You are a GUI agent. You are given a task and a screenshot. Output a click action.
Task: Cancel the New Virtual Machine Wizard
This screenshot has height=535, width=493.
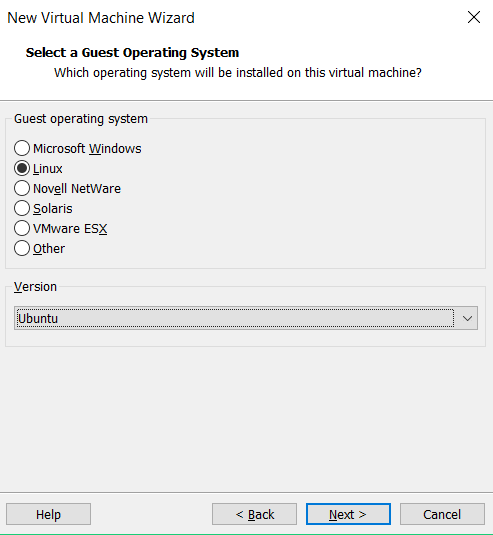pos(442,514)
